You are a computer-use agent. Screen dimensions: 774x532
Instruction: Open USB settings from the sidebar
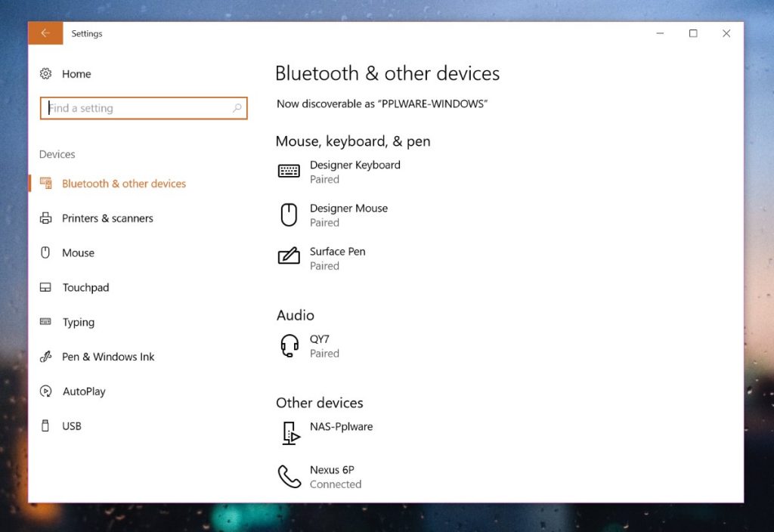pyautogui.click(x=45, y=425)
